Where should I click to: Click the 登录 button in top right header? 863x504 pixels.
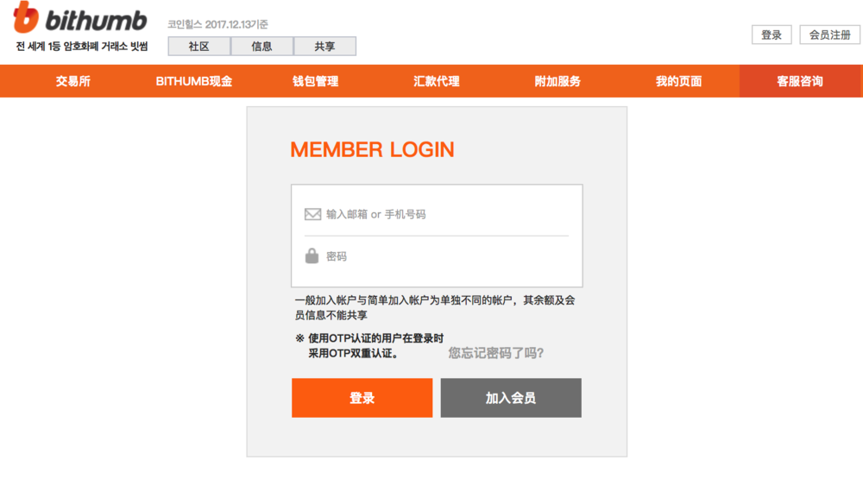click(772, 35)
